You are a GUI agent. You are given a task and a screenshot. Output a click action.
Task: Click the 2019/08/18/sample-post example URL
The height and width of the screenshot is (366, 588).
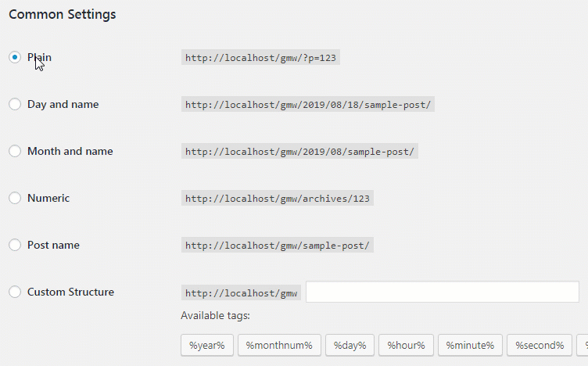pyautogui.click(x=308, y=104)
